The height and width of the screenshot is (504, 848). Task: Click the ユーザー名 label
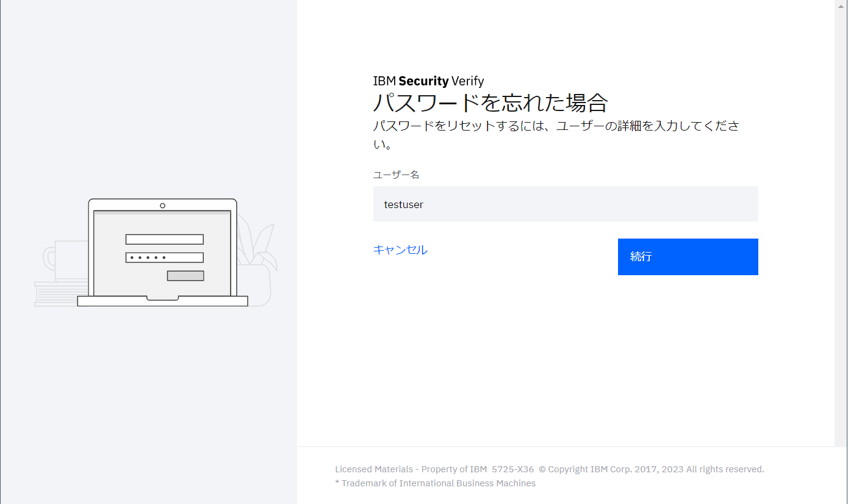point(396,175)
